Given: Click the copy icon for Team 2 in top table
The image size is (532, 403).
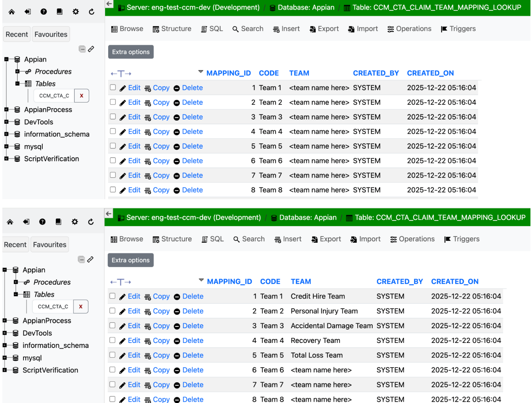Looking at the screenshot, I should click(x=148, y=103).
